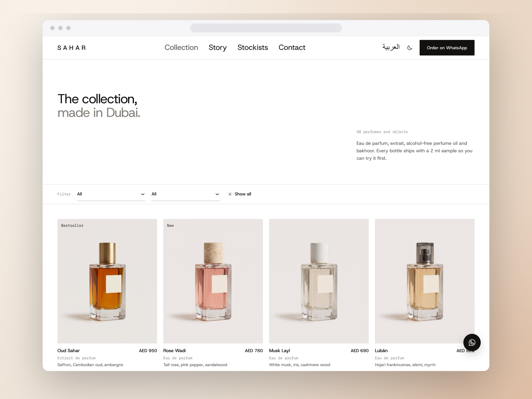Click 'Taif rose, pink pepper, sandalwood' notes
The width and height of the screenshot is (532, 399).
(x=195, y=365)
